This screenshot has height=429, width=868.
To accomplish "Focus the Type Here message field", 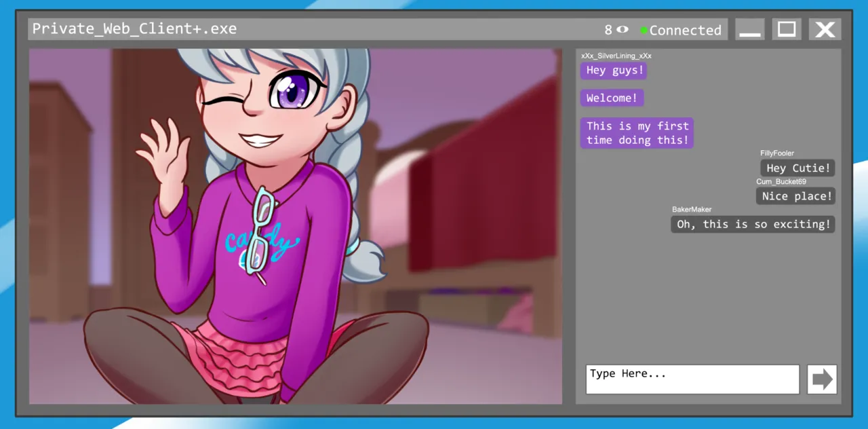I will 692,379.
